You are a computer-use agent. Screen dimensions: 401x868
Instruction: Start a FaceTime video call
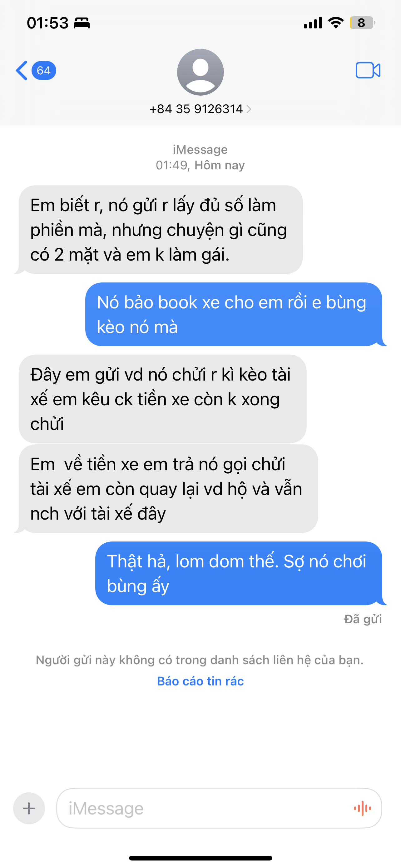coord(368,70)
